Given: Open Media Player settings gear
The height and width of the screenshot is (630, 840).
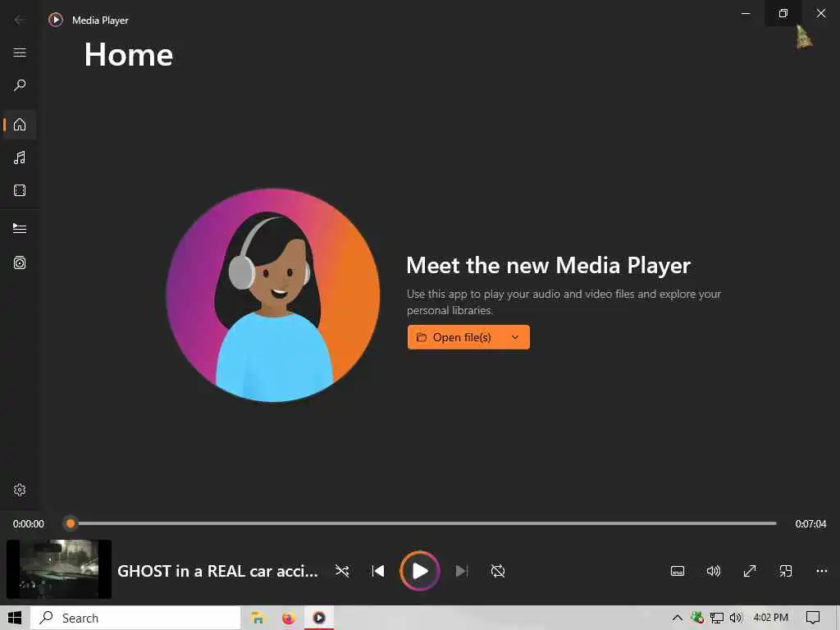Looking at the screenshot, I should [20, 490].
